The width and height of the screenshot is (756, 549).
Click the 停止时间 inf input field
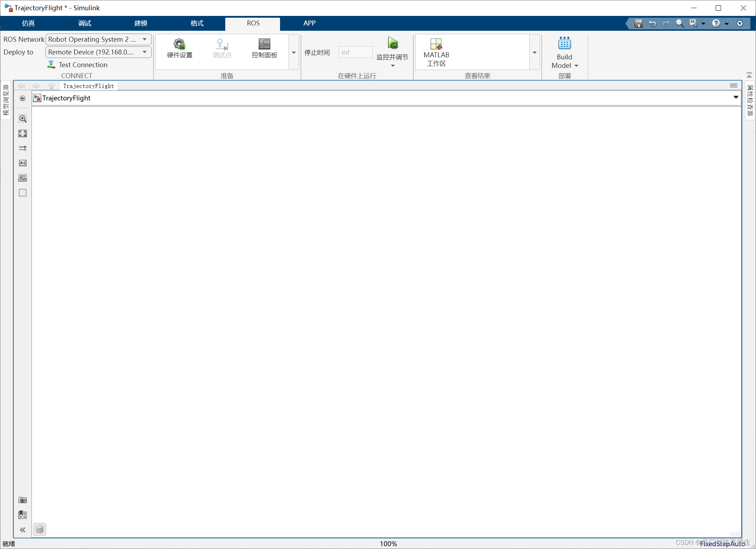(355, 52)
